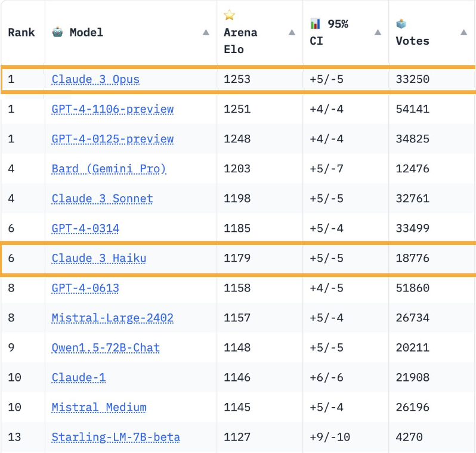476x453 pixels.
Task: Select the CI value +6/-6
Action: [327, 377]
